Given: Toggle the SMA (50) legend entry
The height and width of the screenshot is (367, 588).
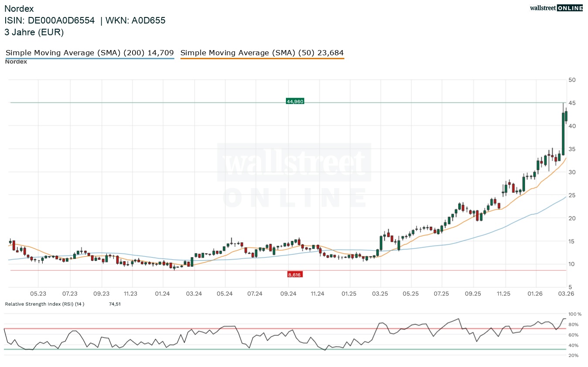Looking at the screenshot, I should pyautogui.click(x=262, y=53).
